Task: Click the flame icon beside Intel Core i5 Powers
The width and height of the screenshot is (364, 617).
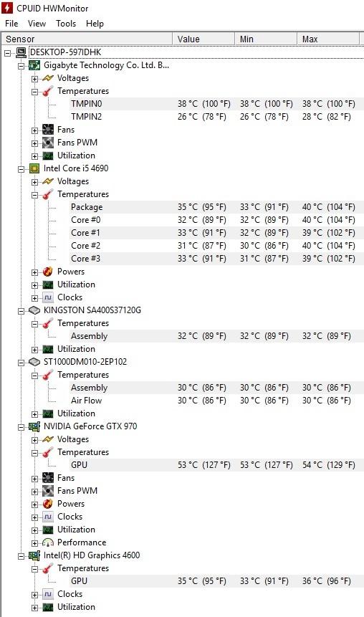Action: tap(48, 272)
